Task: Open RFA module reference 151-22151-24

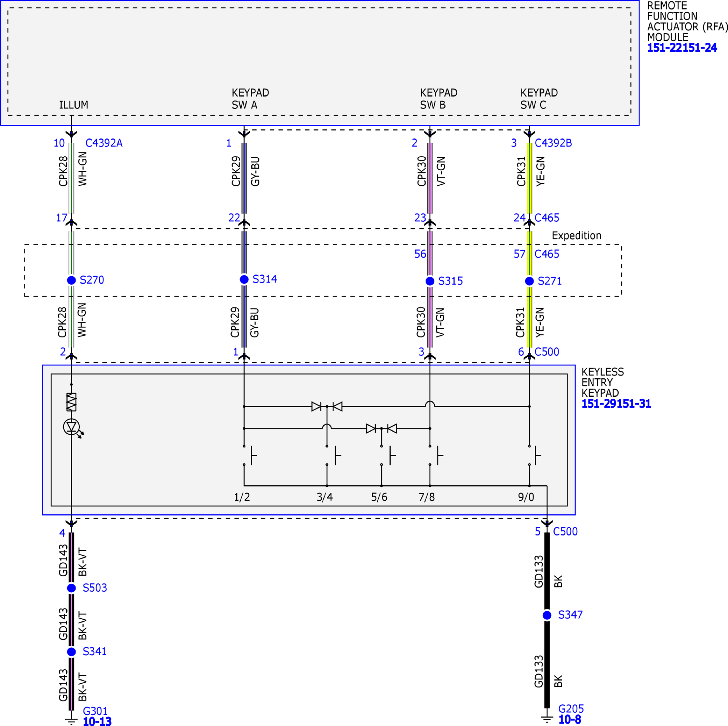Action: pos(682,48)
